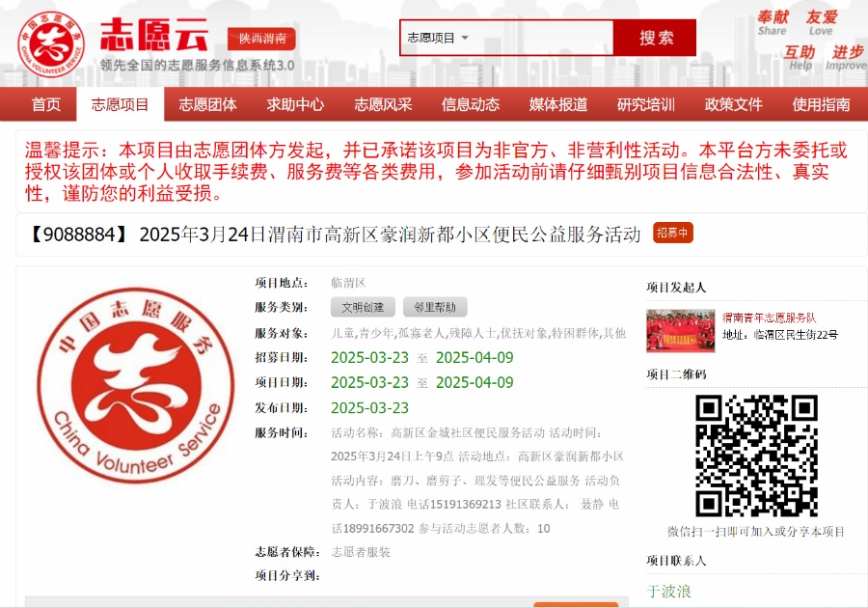Navigate to 研究培训 tab
The image size is (868, 608).
click(646, 104)
